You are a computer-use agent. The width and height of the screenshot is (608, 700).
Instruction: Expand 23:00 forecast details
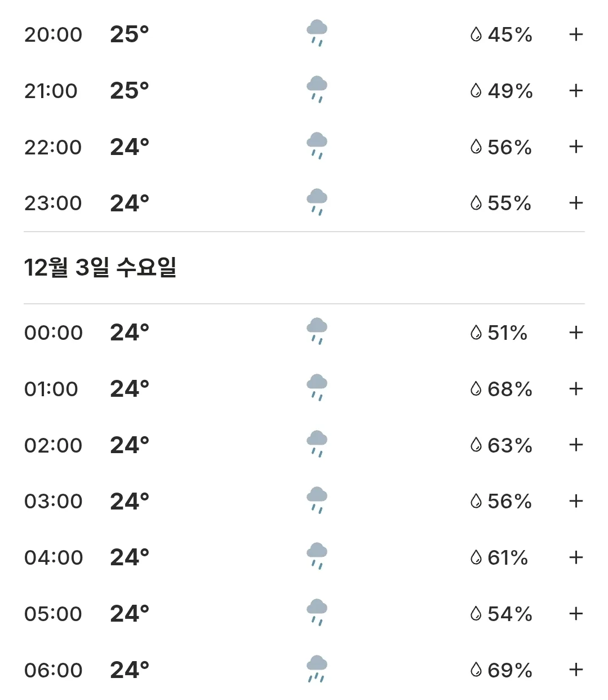(575, 203)
